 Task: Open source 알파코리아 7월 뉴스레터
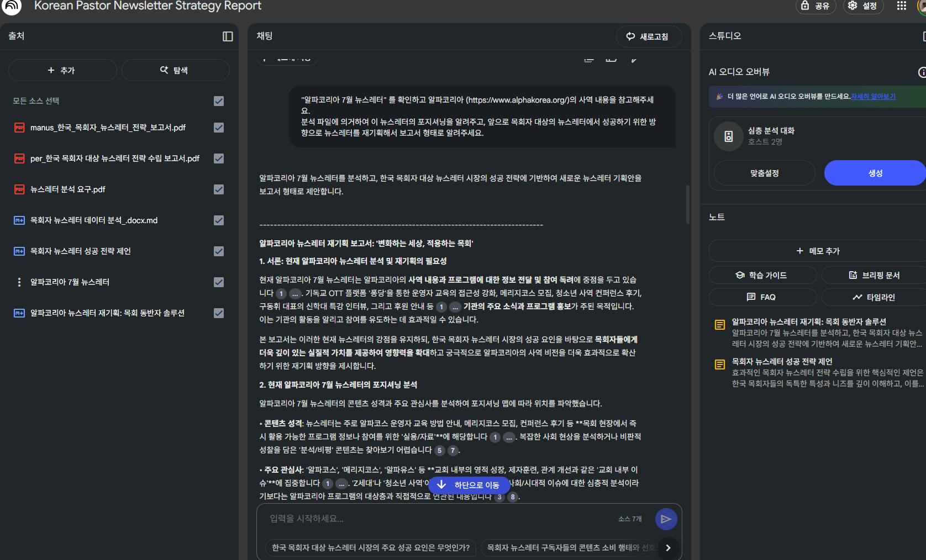(x=70, y=282)
